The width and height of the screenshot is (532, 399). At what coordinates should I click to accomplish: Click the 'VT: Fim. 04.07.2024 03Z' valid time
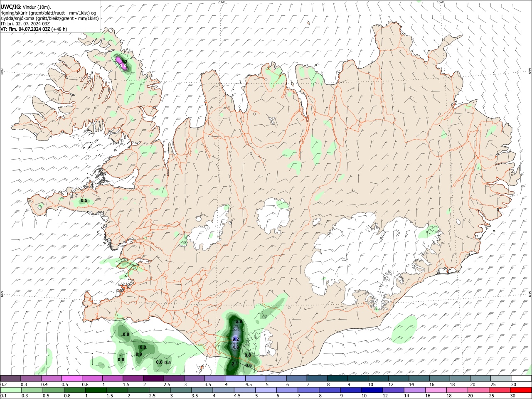tap(25, 29)
